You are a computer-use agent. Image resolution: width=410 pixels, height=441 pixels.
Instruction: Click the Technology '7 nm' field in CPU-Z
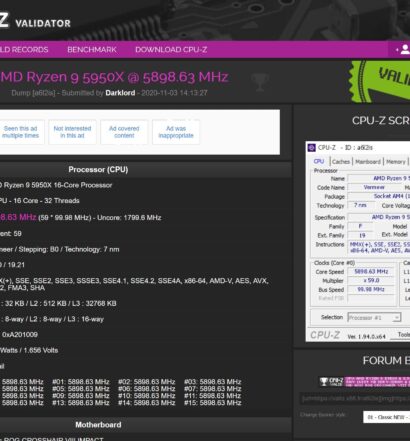coord(360,205)
